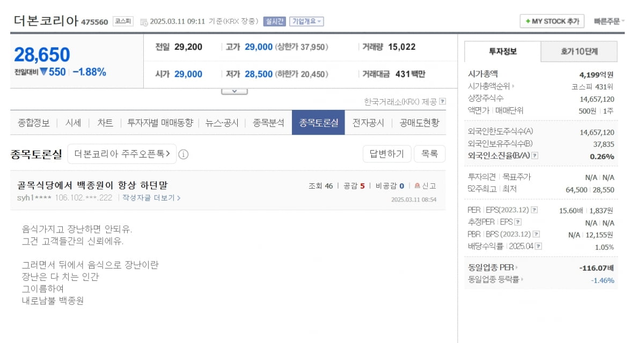The width and height of the screenshot is (644, 343).
Task: Click help icon beside 외국인소진율(B/A)
Action: pyautogui.click(x=535, y=156)
